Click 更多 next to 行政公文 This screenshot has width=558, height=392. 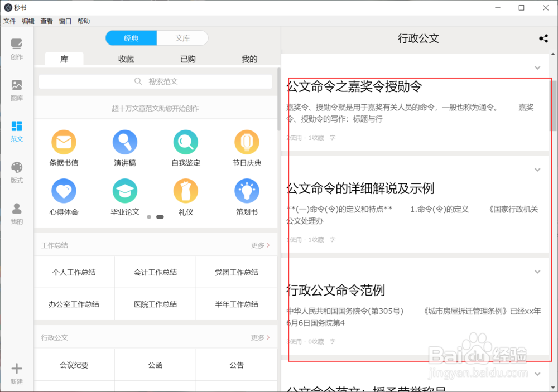(x=259, y=337)
